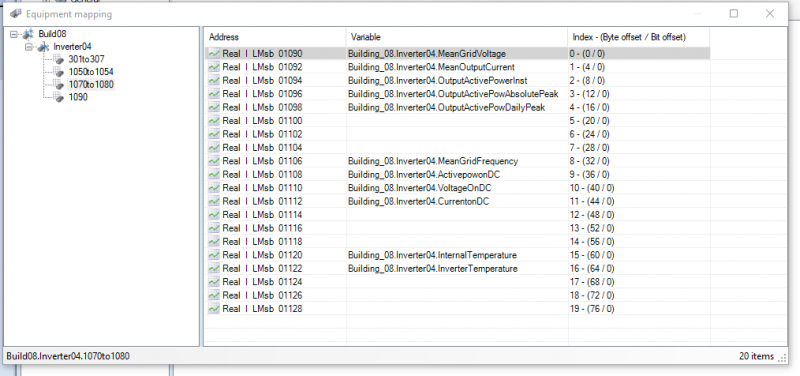Collapse the Inverter04 tree node
Screen dimensions: 800x376
coord(28,47)
